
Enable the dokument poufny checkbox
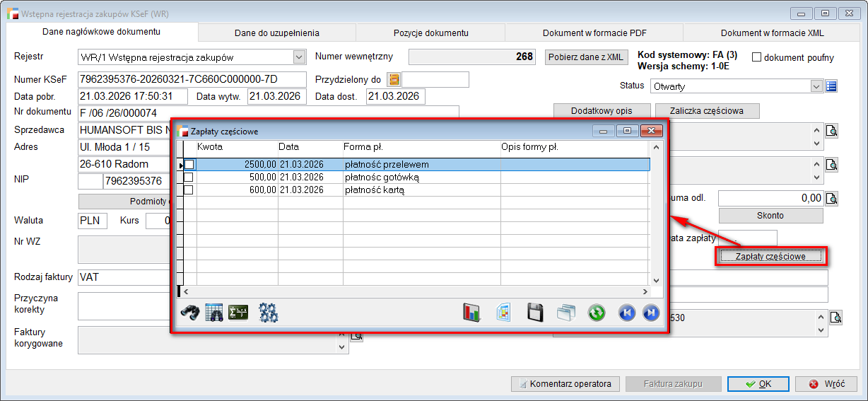pos(756,57)
